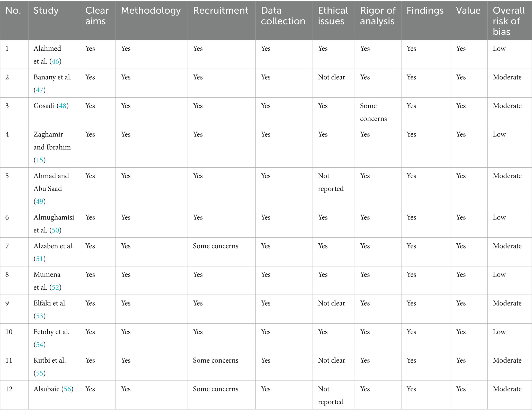
Task: Click the Ethical issues column header
Action: (333, 16)
